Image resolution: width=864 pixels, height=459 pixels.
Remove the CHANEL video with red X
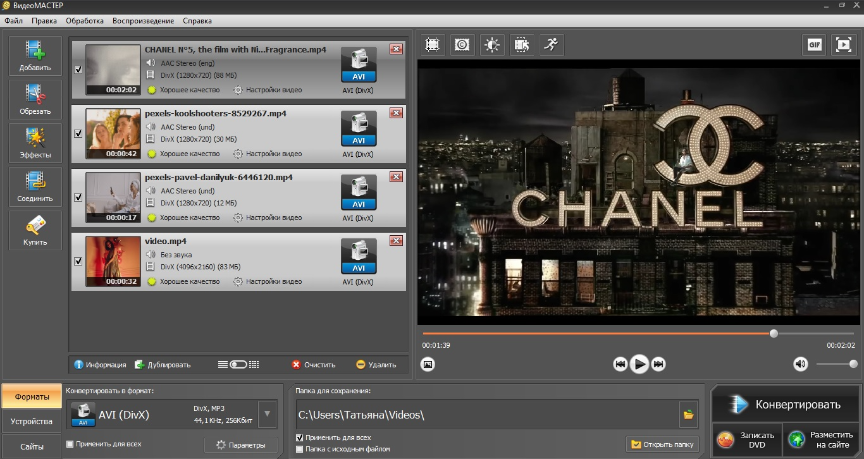pos(396,49)
